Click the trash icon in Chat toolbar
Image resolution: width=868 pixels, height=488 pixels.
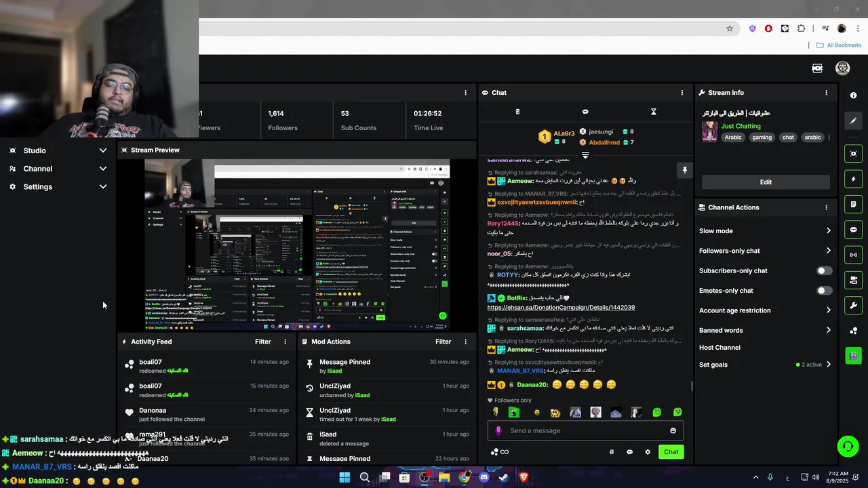coord(517,112)
